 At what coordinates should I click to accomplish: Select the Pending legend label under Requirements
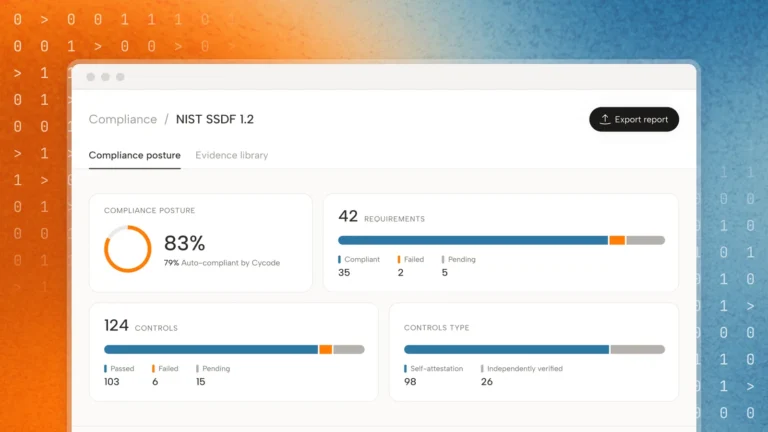pos(462,260)
